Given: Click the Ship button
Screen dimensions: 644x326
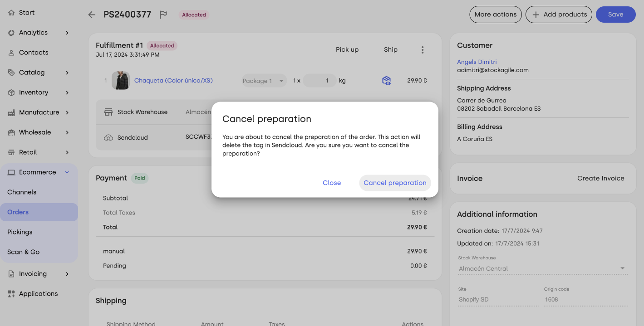Looking at the screenshot, I should (391, 49).
